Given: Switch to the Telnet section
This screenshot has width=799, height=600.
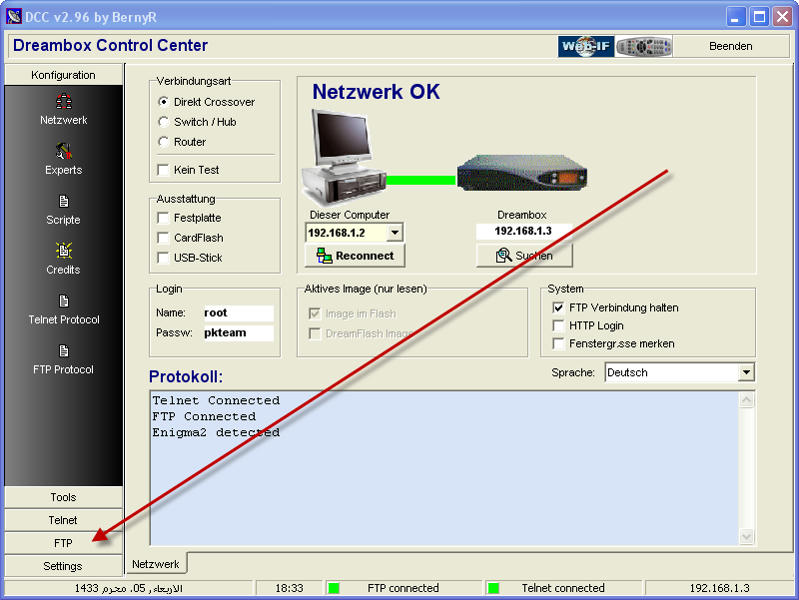Looking at the screenshot, I should [x=64, y=520].
